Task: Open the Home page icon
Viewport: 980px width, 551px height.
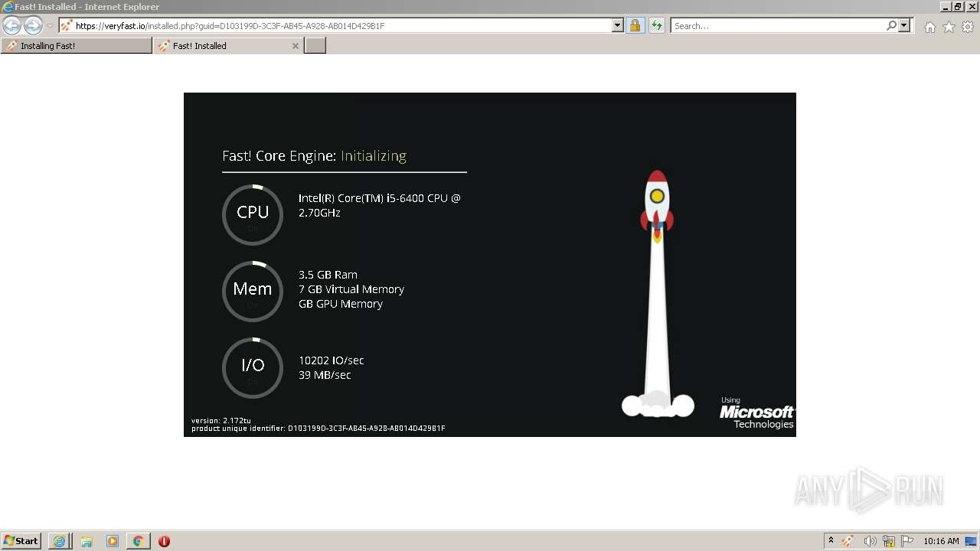Action: coord(929,27)
